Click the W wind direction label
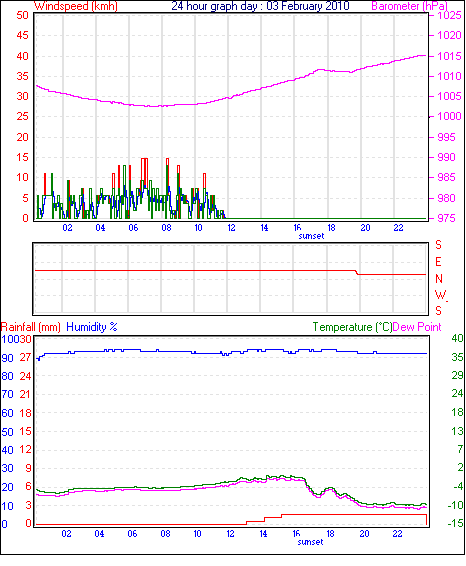This screenshot has width=466, height=566. pos(440,295)
